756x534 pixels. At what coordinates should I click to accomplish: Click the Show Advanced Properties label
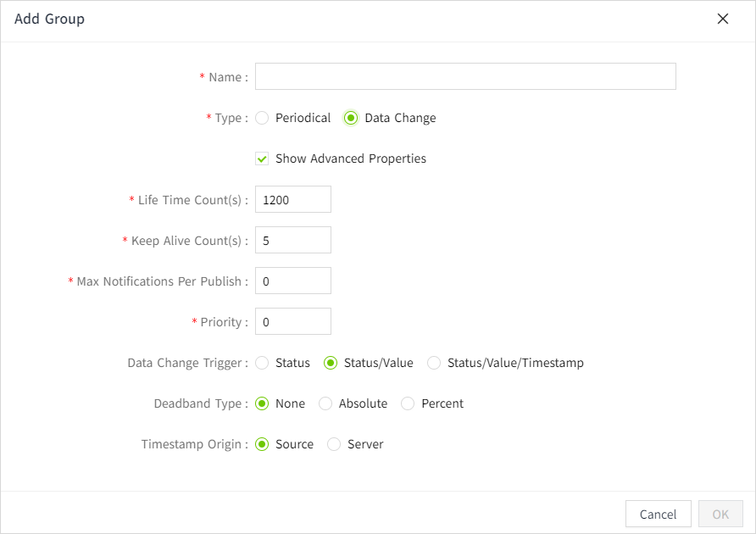pyautogui.click(x=351, y=159)
